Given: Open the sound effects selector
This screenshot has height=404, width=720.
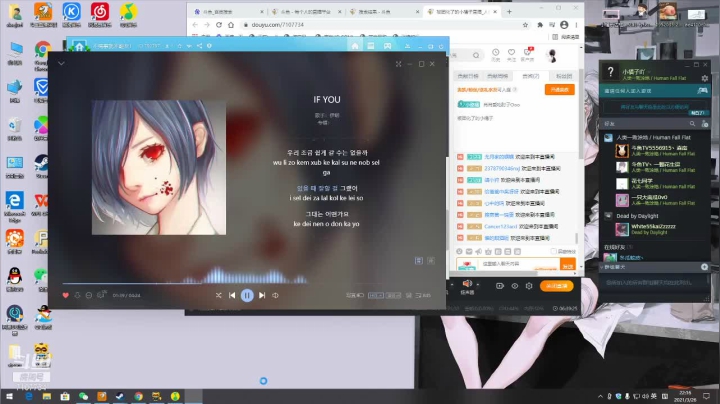Looking at the screenshot, I should 394,295.
